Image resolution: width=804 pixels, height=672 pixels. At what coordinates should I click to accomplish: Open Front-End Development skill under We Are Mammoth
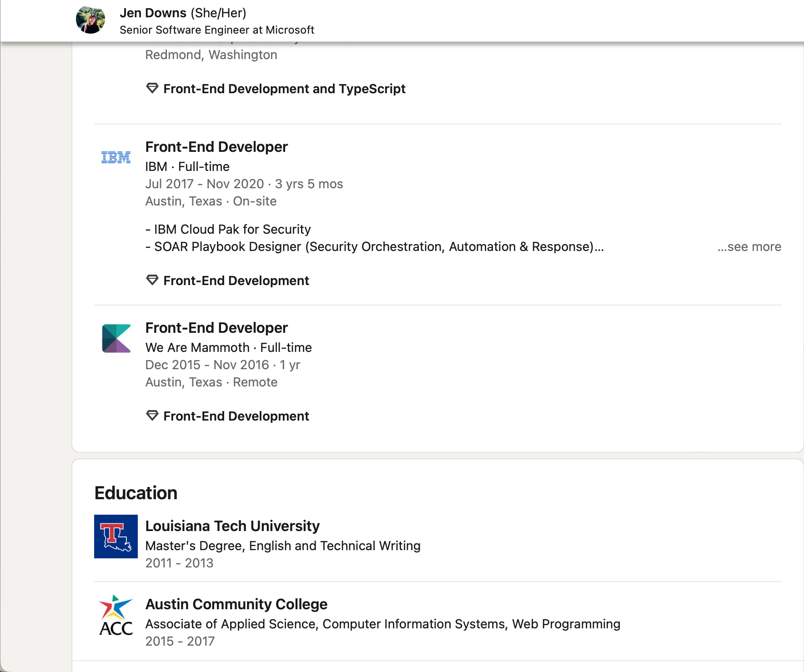coord(236,416)
